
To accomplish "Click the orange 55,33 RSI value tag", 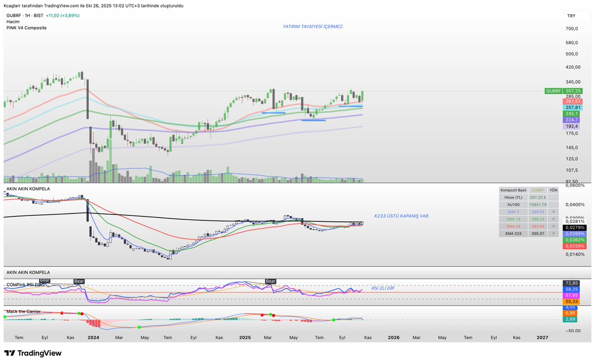I will [570, 301].
